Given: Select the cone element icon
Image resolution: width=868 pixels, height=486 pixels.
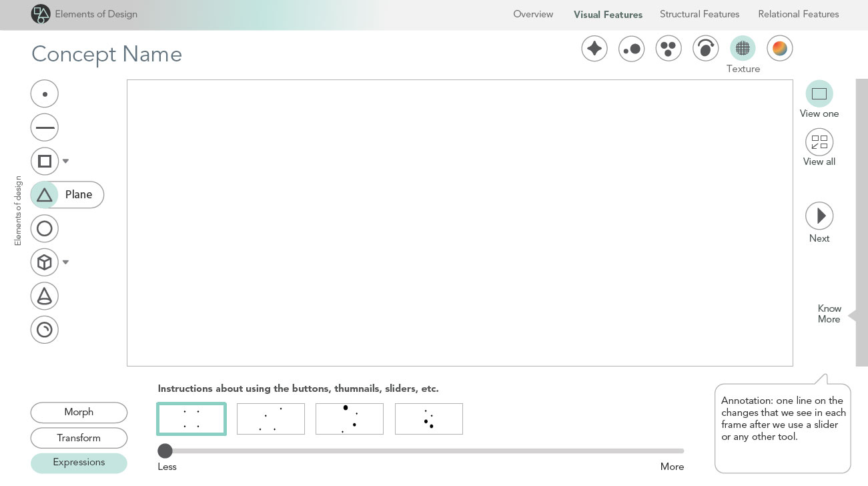Looking at the screenshot, I should tap(45, 296).
